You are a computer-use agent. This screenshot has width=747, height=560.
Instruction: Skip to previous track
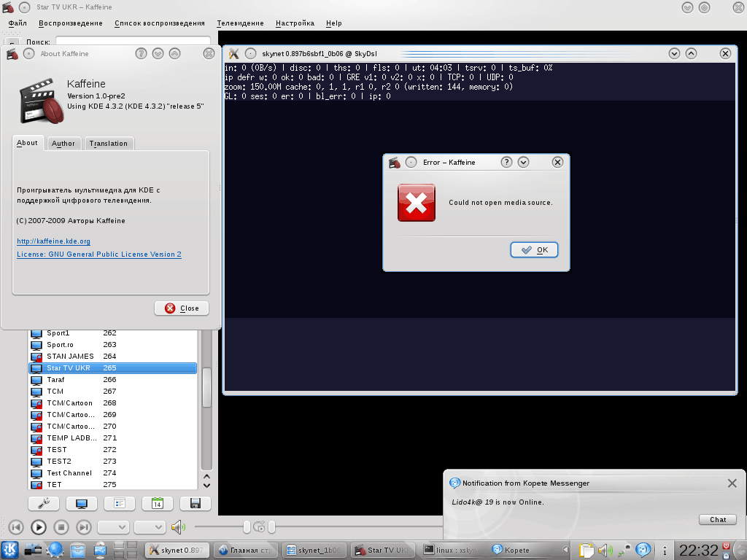tap(16, 527)
